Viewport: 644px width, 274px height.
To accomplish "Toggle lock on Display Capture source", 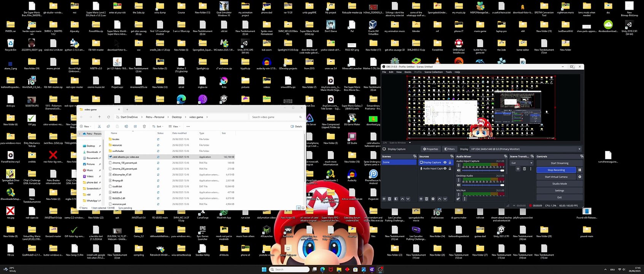I will pyautogui.click(x=450, y=162).
